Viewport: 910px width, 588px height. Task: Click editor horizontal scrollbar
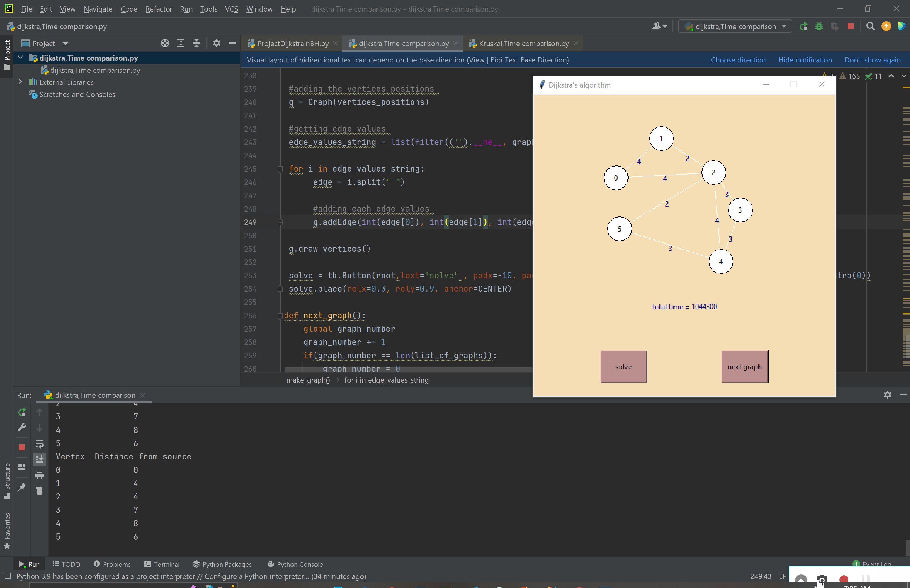tap(408, 369)
